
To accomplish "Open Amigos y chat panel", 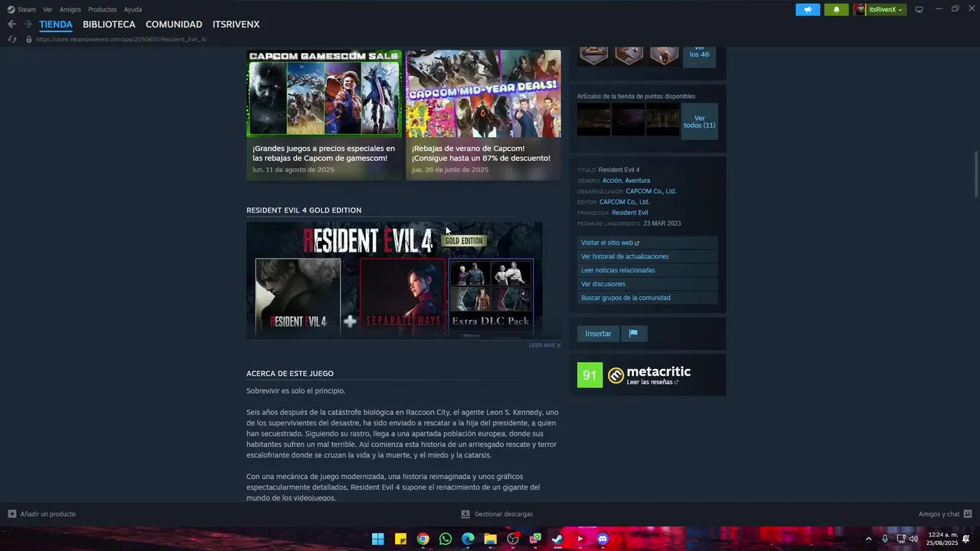I will (945, 514).
